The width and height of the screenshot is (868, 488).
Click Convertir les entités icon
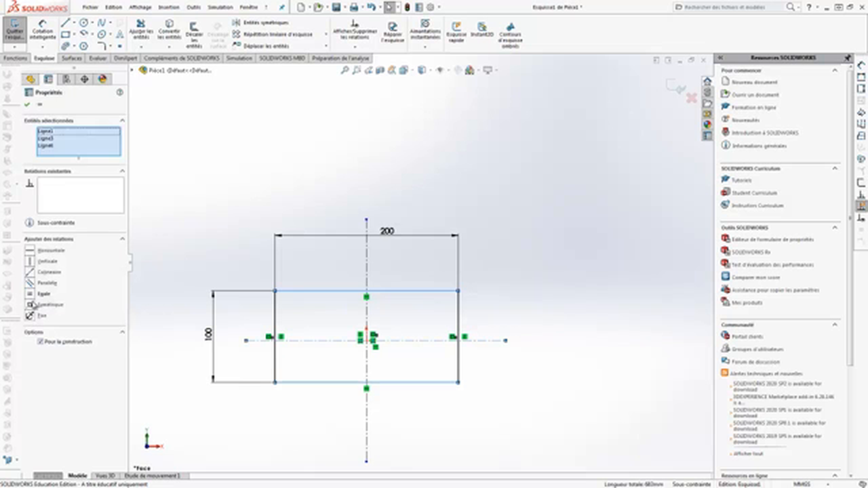tap(169, 30)
